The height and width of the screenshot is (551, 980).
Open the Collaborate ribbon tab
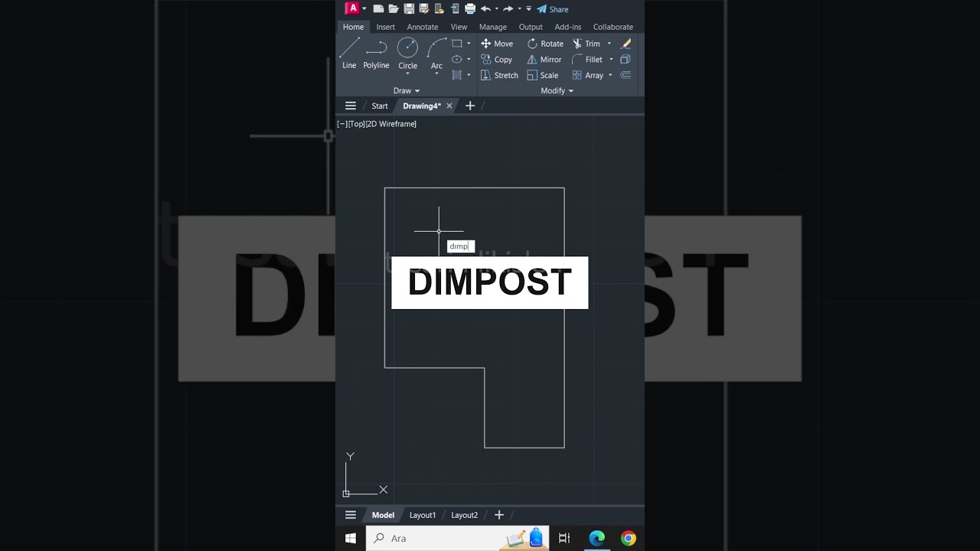pos(613,27)
